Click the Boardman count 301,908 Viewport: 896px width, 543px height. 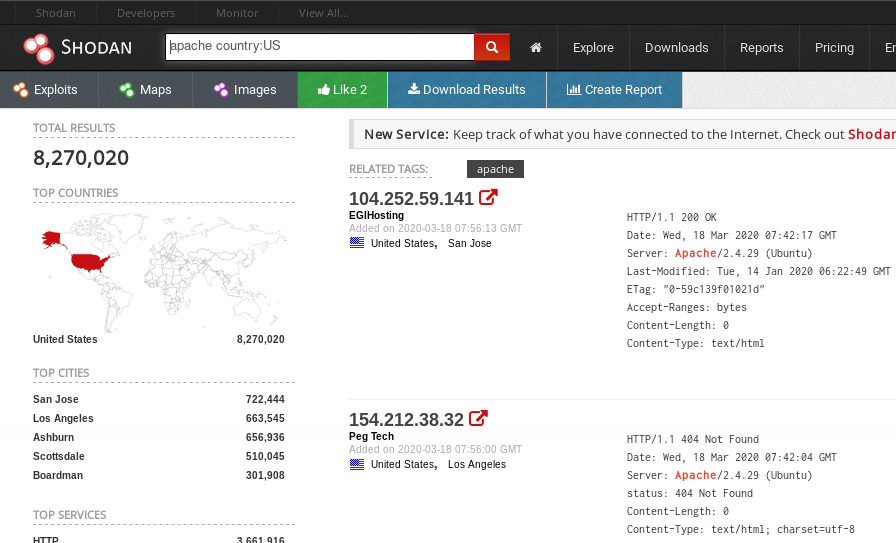[x=265, y=475]
